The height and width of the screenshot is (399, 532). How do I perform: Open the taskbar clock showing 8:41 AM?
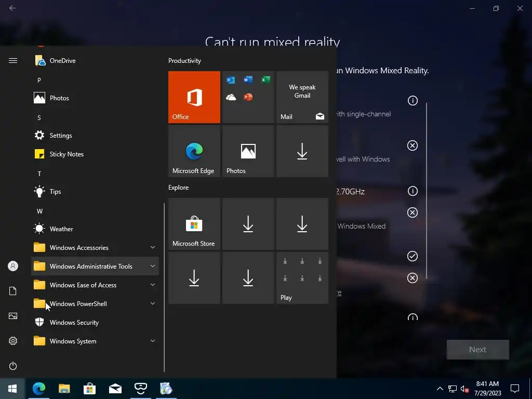(487, 389)
